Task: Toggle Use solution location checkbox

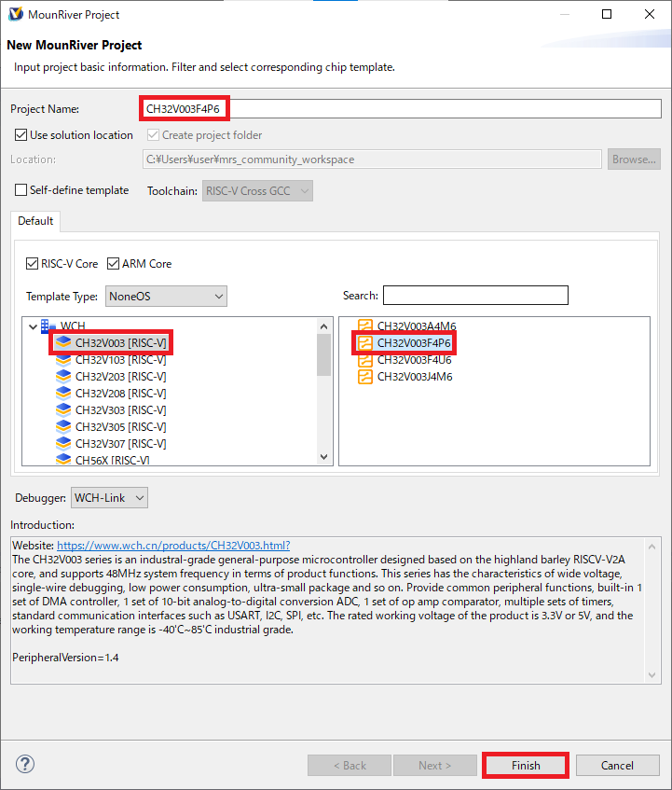Action: pos(21,135)
